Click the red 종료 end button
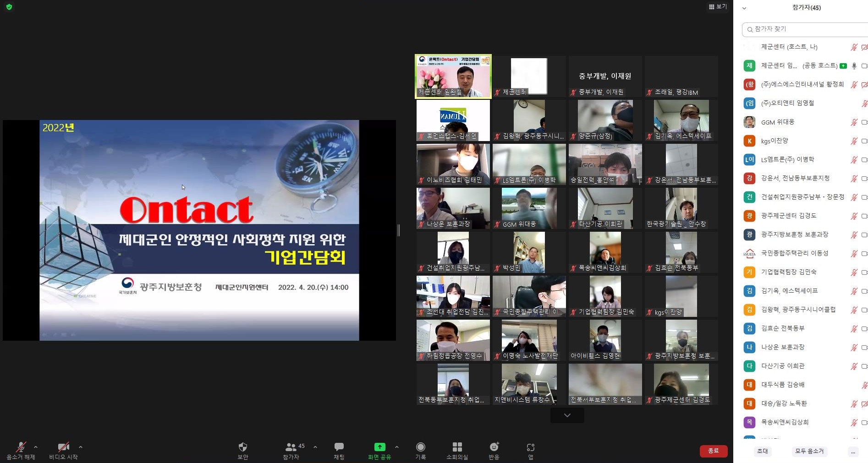This screenshot has width=868, height=463. click(714, 451)
